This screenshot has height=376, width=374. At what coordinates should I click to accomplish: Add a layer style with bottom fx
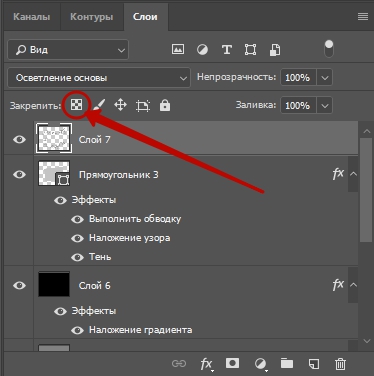click(x=207, y=364)
